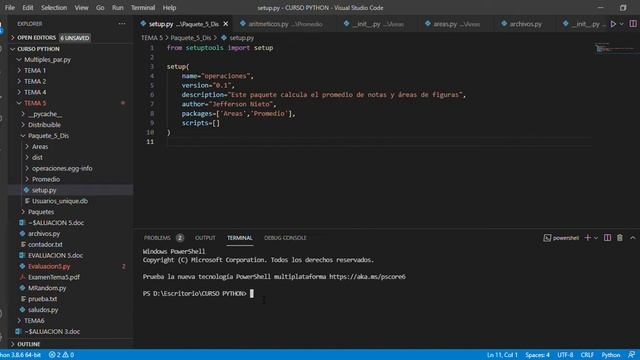This screenshot has width=640, height=360.
Task: Change language mode via Python status item
Action: (611, 355)
